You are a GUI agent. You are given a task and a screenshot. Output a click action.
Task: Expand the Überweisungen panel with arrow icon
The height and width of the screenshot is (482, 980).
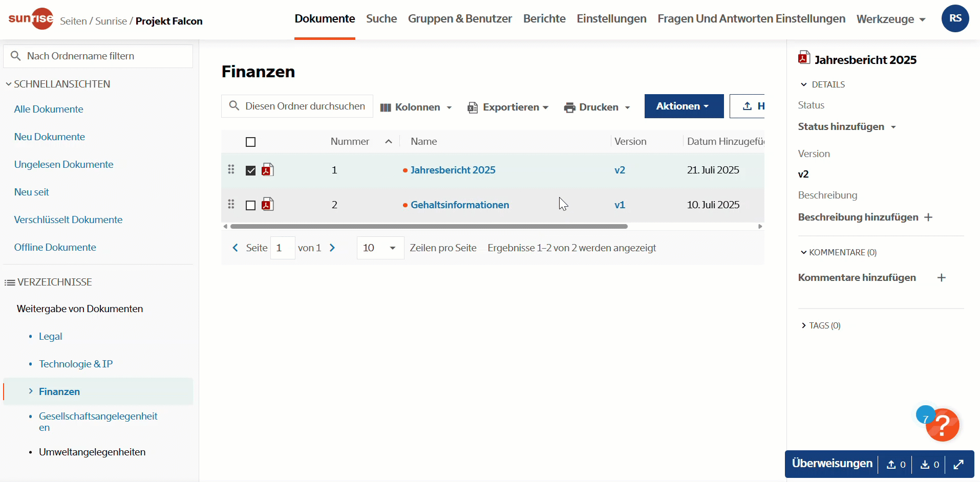coord(958,464)
